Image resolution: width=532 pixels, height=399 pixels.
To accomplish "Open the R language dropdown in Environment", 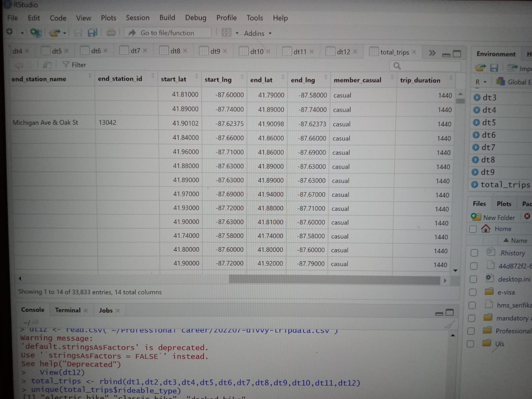I will (481, 82).
